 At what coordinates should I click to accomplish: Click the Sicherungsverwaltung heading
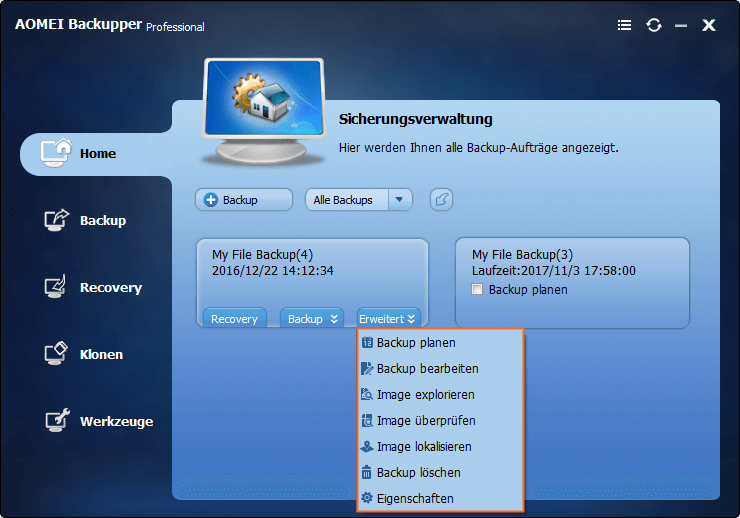(x=415, y=119)
